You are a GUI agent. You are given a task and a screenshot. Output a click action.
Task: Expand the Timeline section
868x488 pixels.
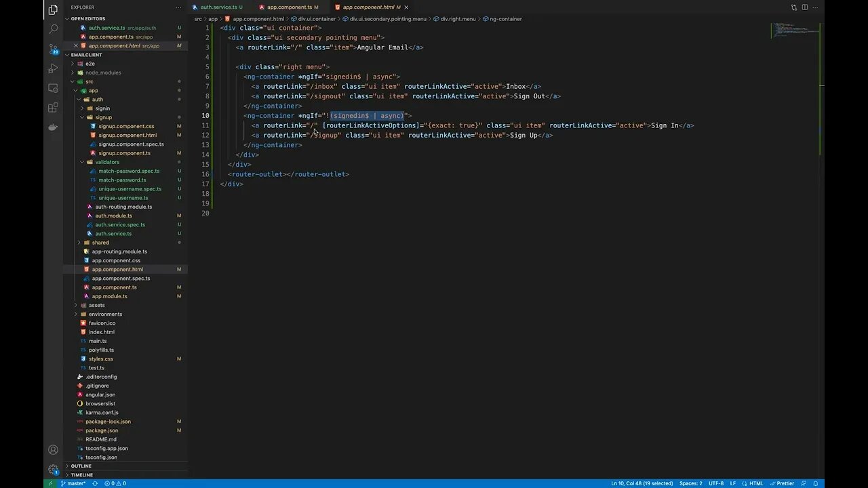coord(81,475)
